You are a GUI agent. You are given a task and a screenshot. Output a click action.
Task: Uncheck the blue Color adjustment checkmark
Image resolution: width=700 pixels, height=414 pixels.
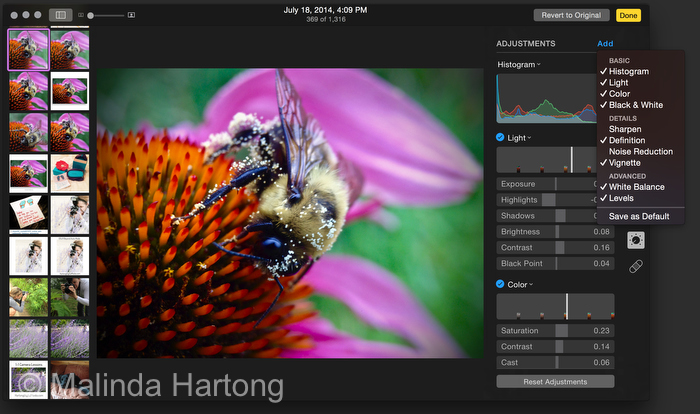click(x=500, y=284)
